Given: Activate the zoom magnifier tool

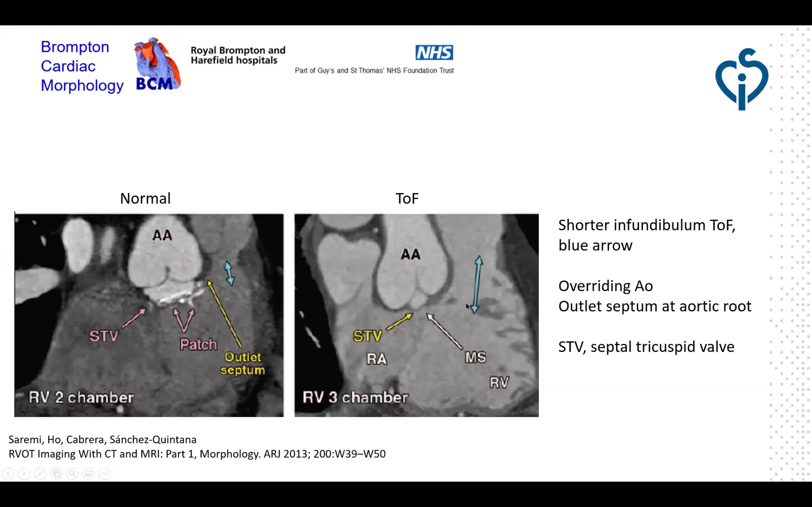Looking at the screenshot, I should [72, 473].
